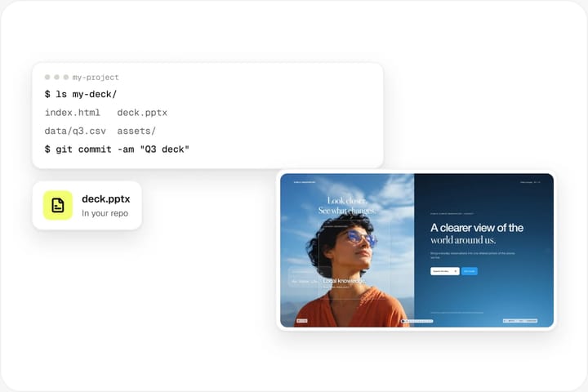Click the blue button in the slide preview
Image resolution: width=588 pixels, height=392 pixels.
click(469, 271)
